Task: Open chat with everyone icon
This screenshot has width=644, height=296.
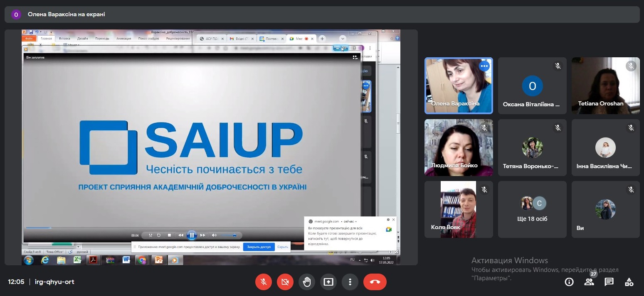Action: click(609, 282)
